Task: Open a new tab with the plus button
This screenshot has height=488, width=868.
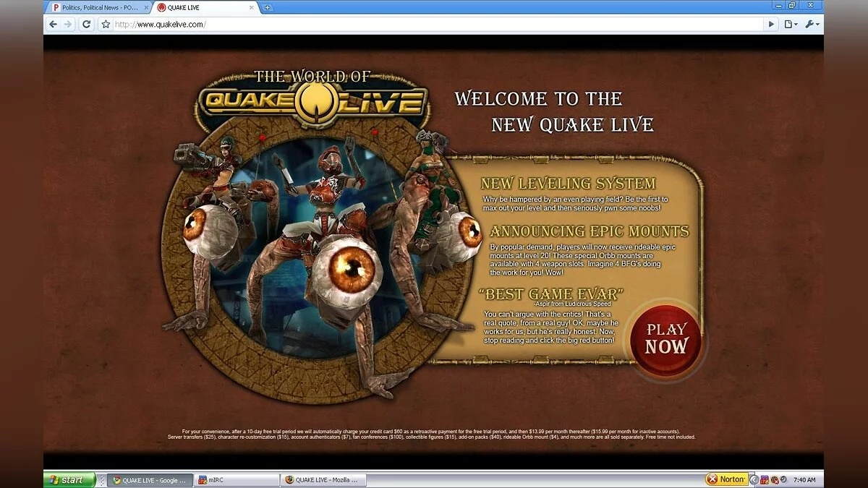Action: click(x=267, y=7)
